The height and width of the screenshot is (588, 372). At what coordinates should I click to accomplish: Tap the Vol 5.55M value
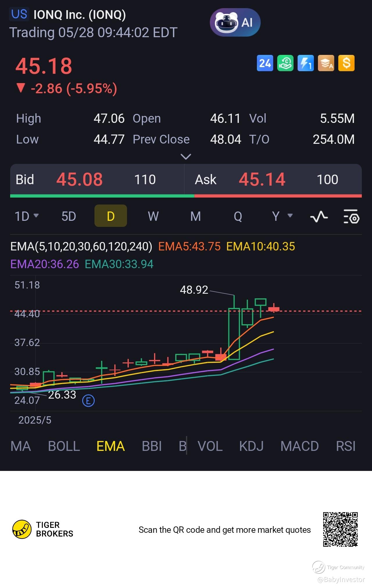click(x=337, y=119)
